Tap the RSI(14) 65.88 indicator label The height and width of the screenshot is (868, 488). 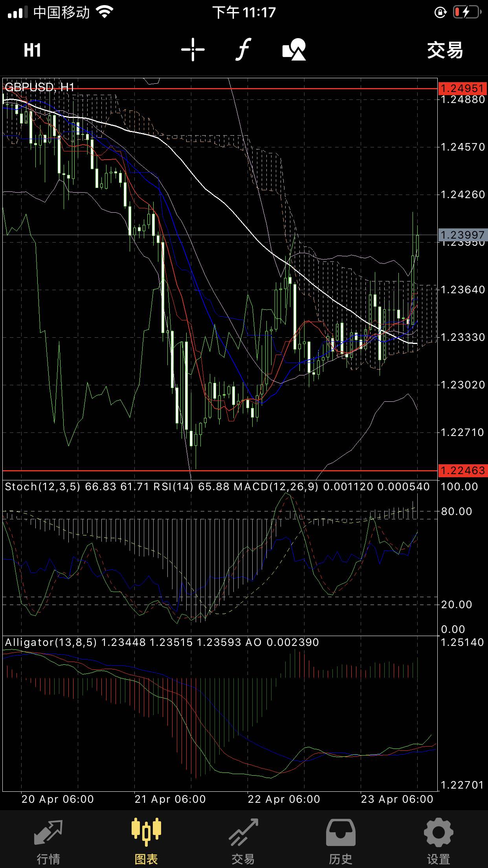[x=191, y=487]
